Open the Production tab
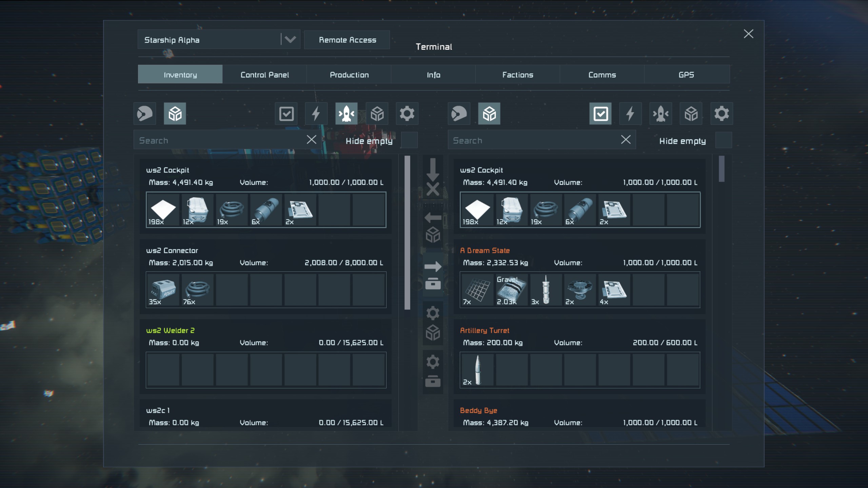This screenshot has height=488, width=868. (349, 75)
